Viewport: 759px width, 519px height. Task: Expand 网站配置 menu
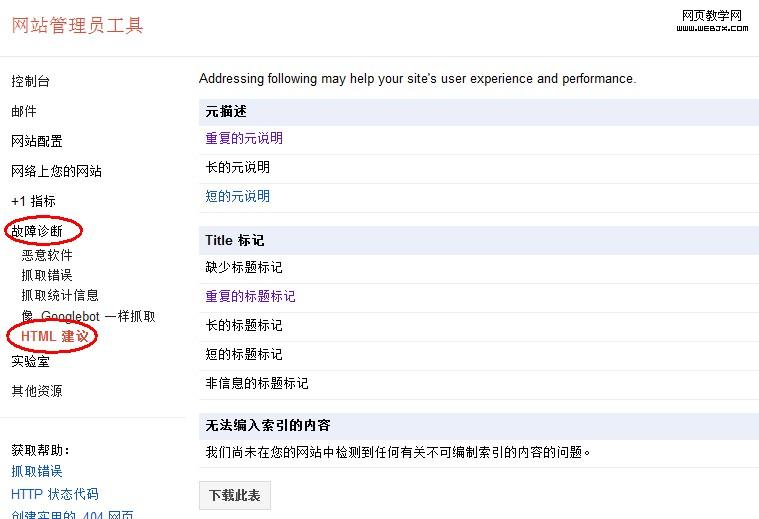click(37, 141)
